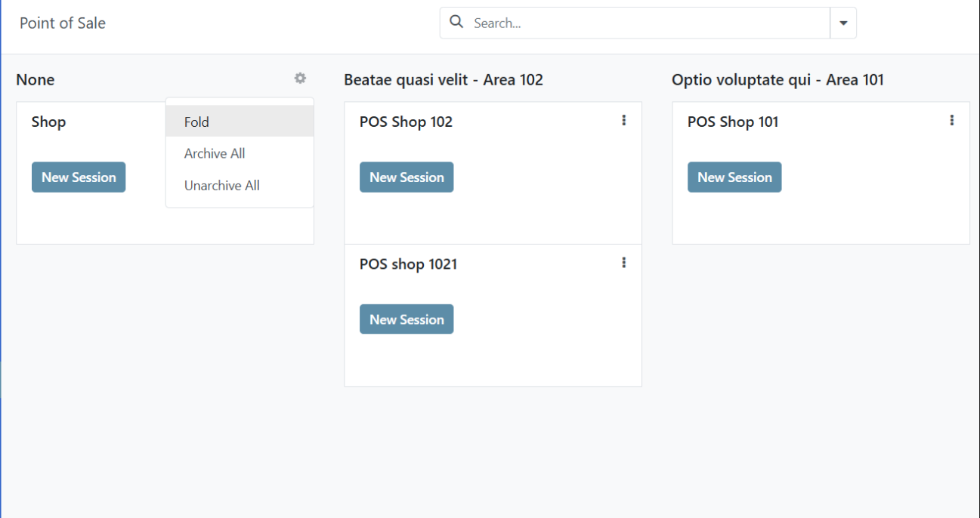Start a New Session for POS Shop 101
980x518 pixels.
[734, 177]
